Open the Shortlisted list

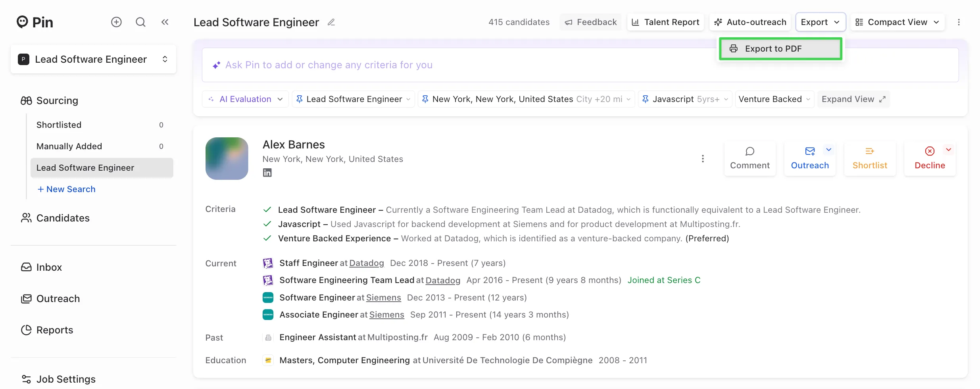(102, 125)
